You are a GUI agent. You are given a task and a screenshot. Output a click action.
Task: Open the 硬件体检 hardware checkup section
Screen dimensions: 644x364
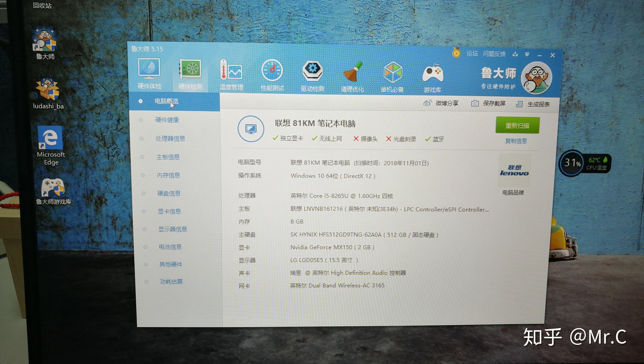[149, 74]
